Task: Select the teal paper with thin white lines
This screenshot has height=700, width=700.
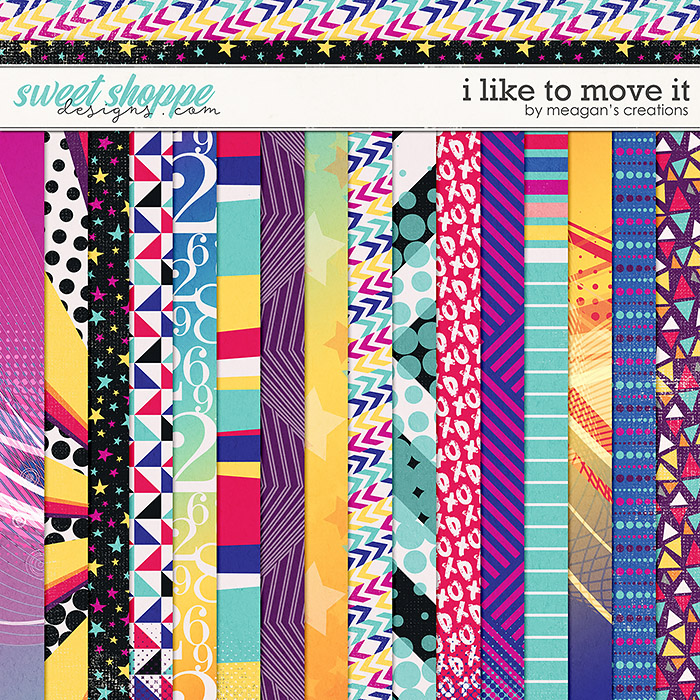Action: point(546,415)
